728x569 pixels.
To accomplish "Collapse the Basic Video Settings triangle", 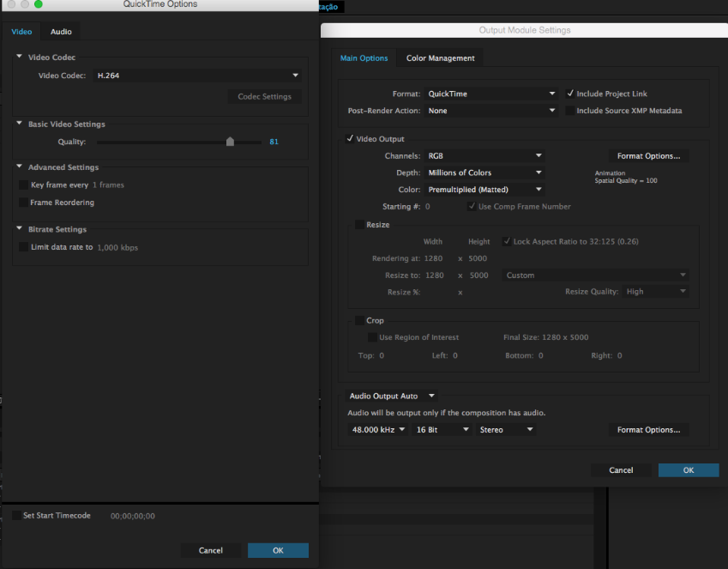I will click(19, 124).
